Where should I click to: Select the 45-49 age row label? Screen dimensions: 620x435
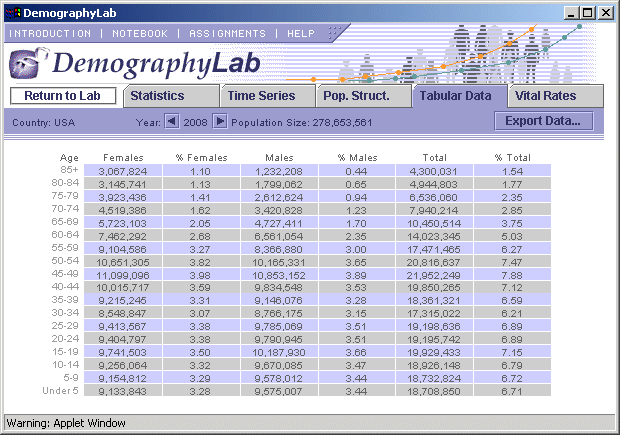65,274
